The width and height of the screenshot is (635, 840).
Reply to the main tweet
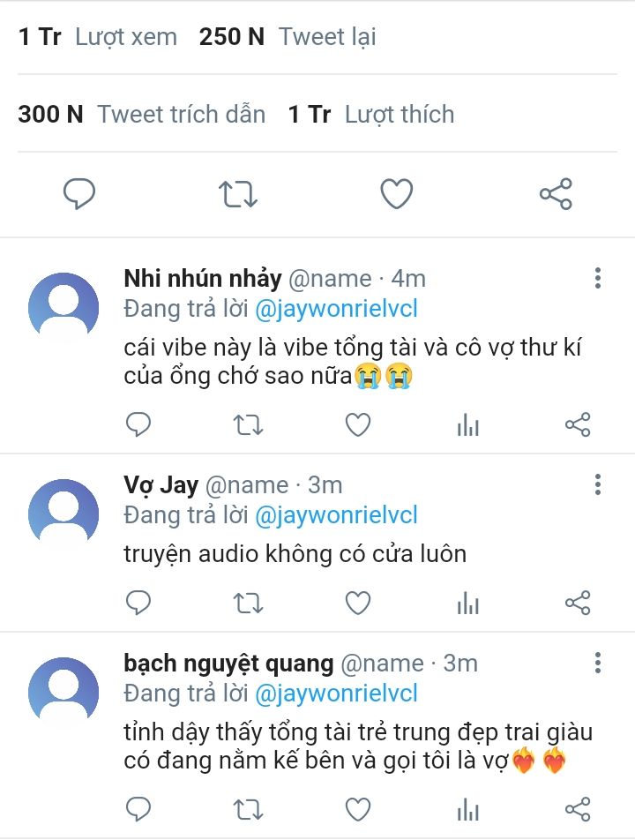(79, 193)
